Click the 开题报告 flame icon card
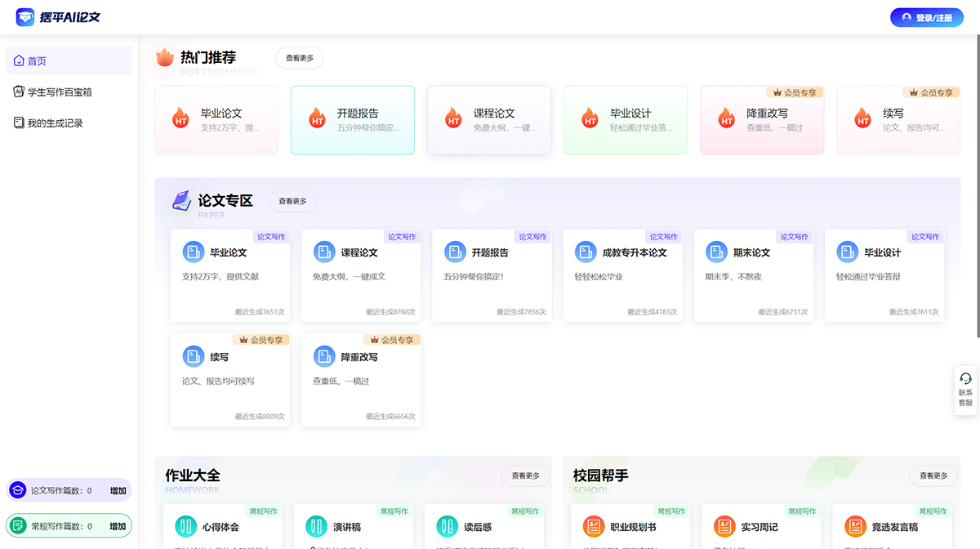980x549 pixels. (x=317, y=118)
